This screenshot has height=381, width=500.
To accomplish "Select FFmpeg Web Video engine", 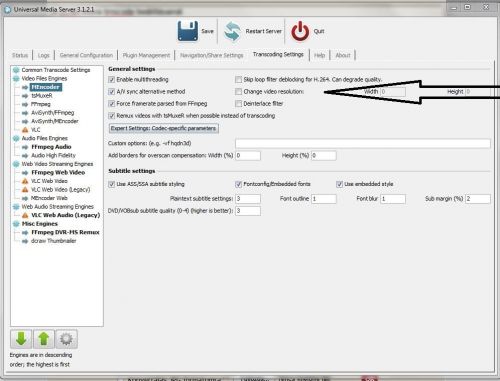I will tap(58, 173).
